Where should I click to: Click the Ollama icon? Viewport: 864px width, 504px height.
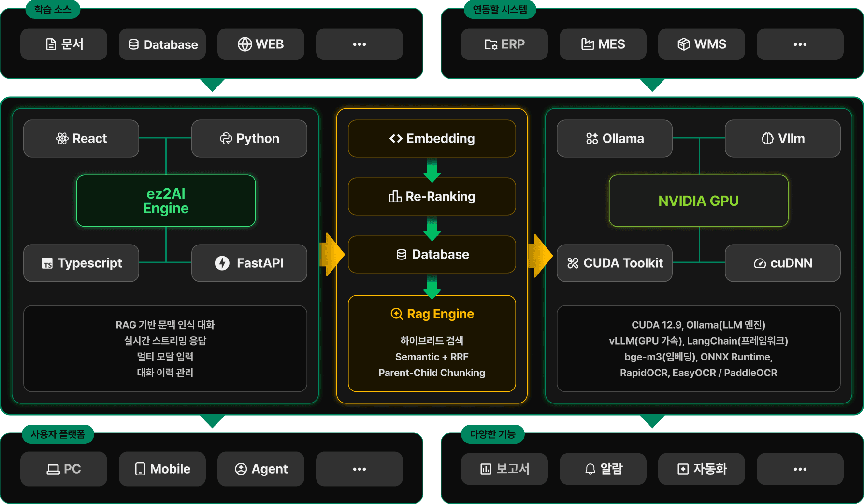[x=592, y=139]
